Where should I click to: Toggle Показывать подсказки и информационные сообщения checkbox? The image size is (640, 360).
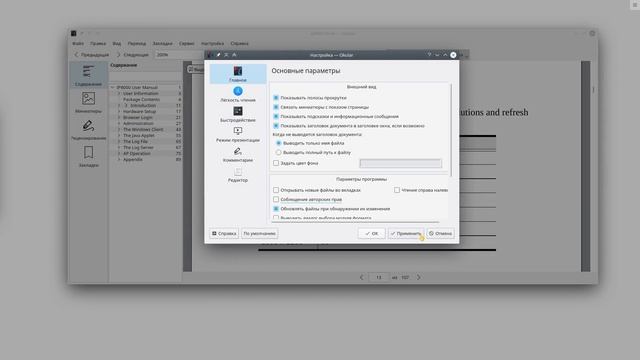tap(276, 116)
